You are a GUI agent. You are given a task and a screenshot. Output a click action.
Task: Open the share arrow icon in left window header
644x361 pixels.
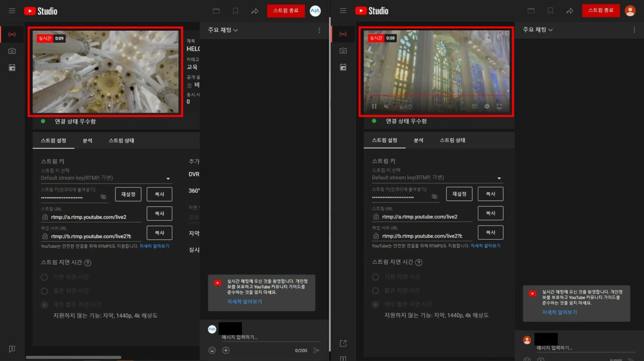click(x=255, y=11)
